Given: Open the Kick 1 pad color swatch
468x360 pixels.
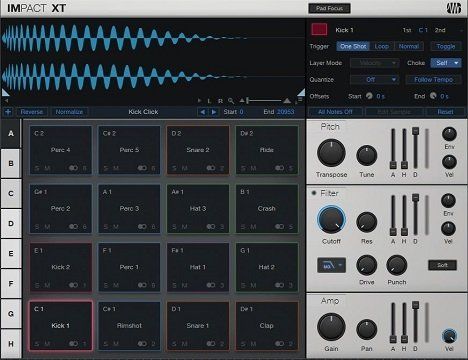Looking at the screenshot, I should click(x=319, y=29).
